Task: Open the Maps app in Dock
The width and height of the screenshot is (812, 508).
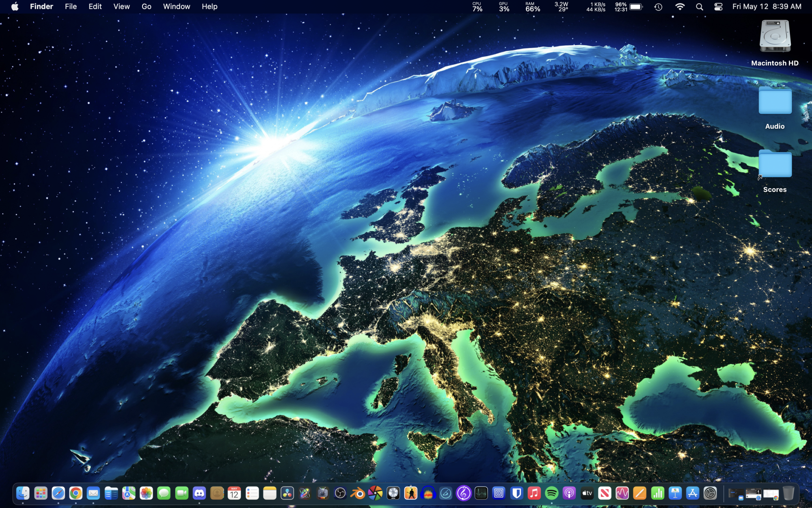Action: pyautogui.click(x=129, y=493)
